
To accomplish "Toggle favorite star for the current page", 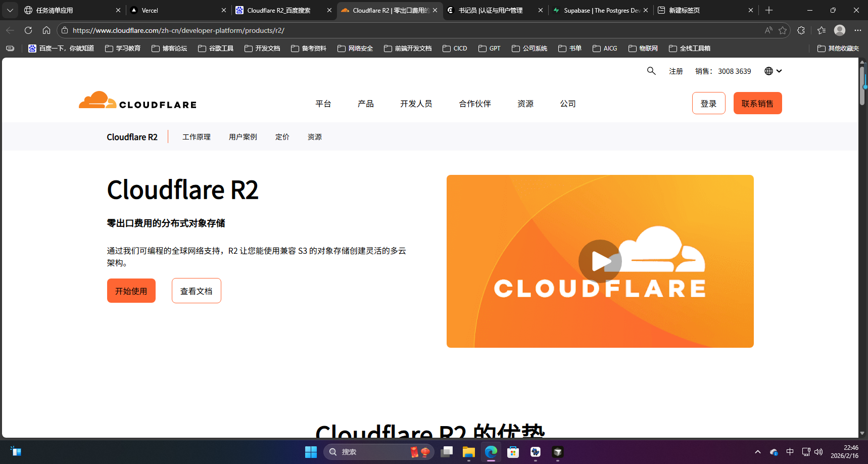I will tap(783, 30).
